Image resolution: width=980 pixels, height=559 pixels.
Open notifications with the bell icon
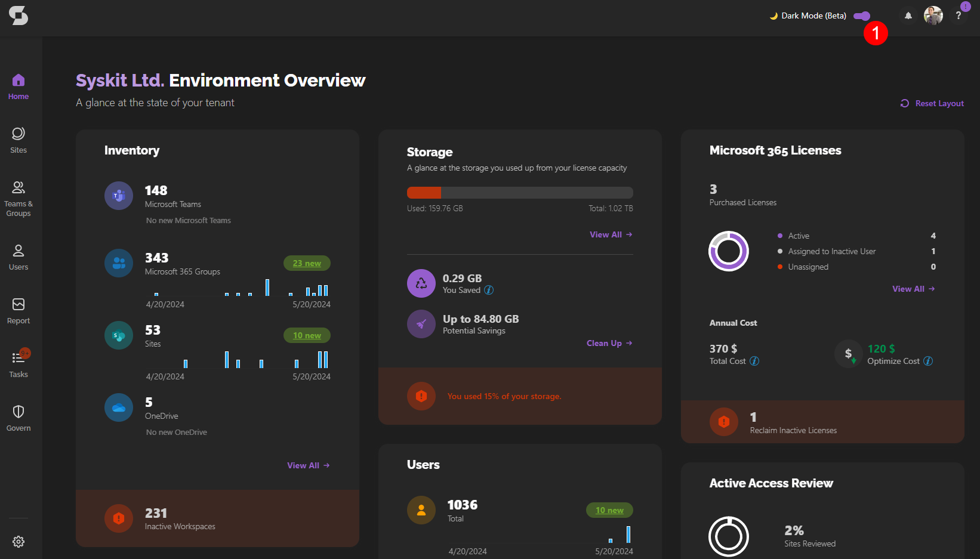(908, 16)
